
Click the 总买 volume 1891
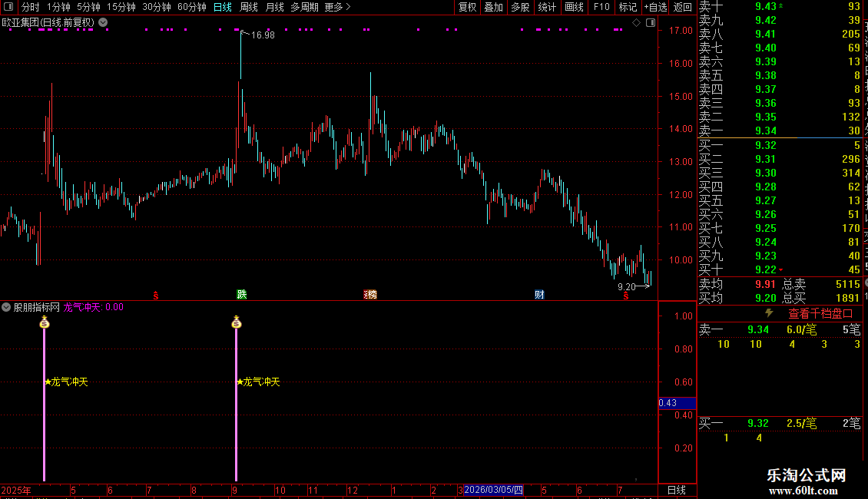click(x=847, y=298)
